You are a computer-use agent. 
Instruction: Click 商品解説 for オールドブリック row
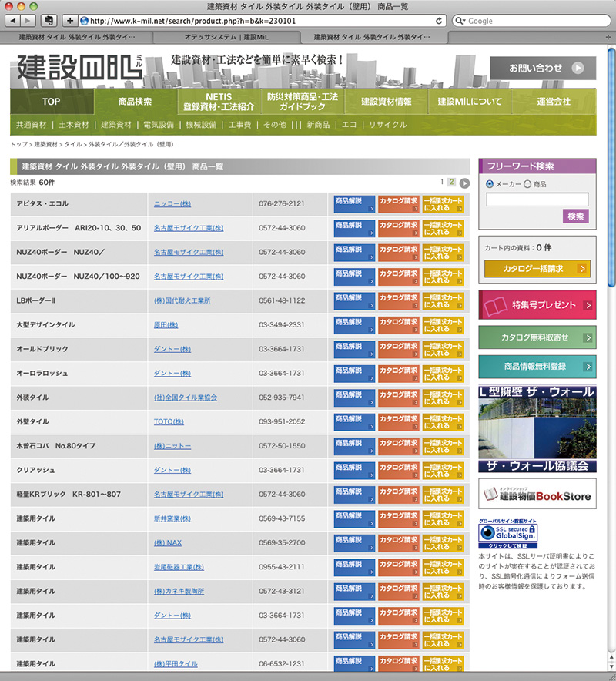354,350
